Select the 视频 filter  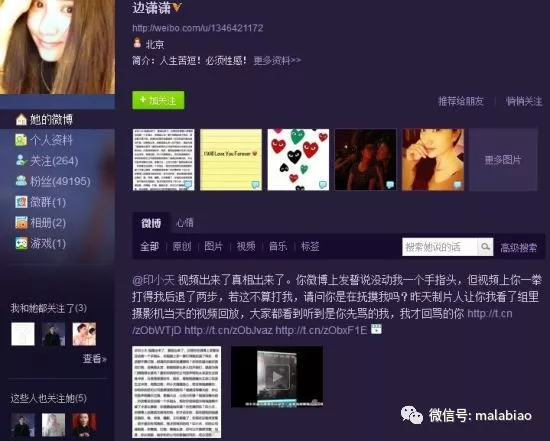coord(246,246)
